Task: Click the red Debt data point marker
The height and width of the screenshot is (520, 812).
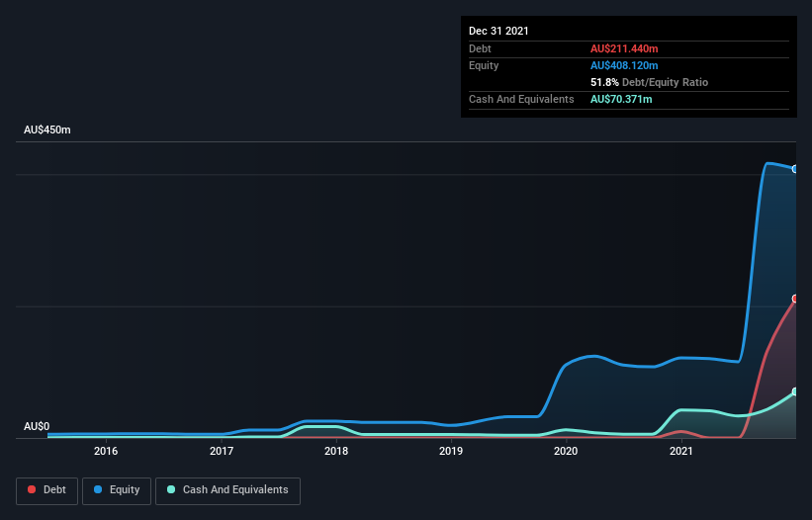Action: 795,299
